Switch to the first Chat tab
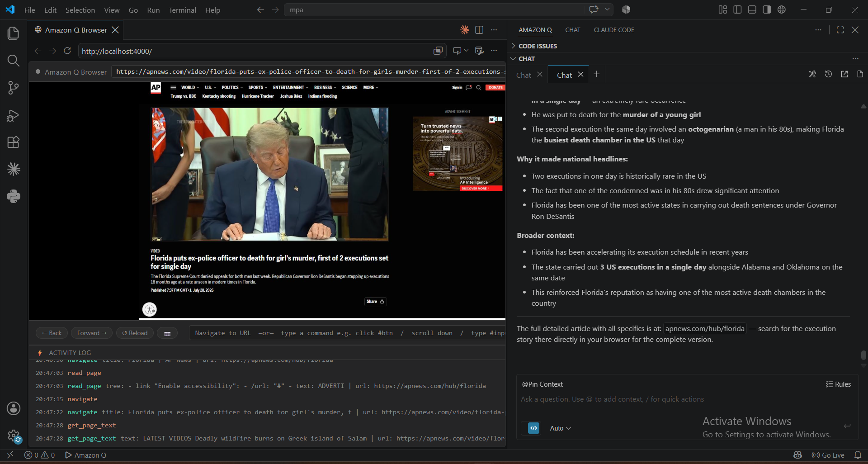The image size is (868, 464). pyautogui.click(x=524, y=75)
